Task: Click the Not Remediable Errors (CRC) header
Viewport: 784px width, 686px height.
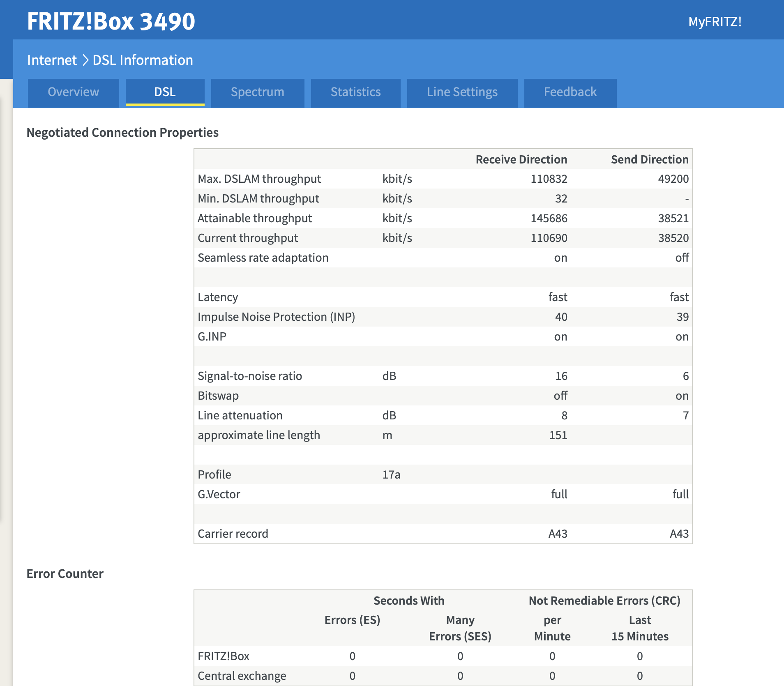Action: coord(604,601)
